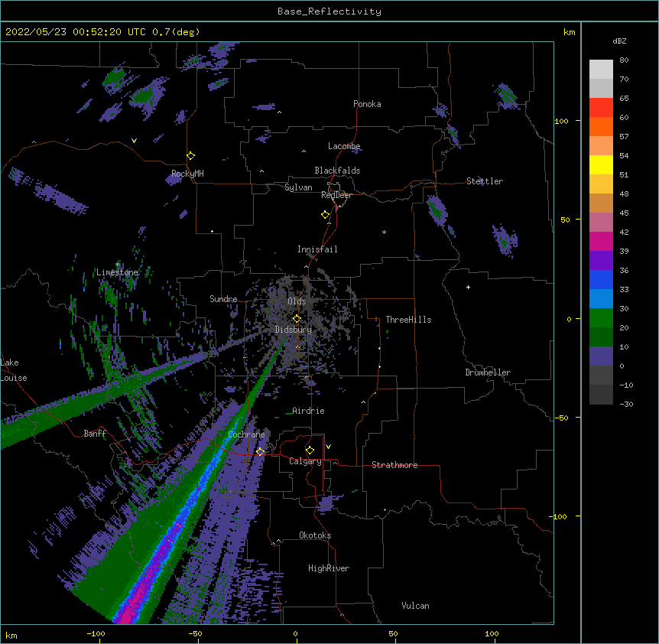This screenshot has height=644, width=659.
Task: Click the Banff town label
Action: [95, 434]
